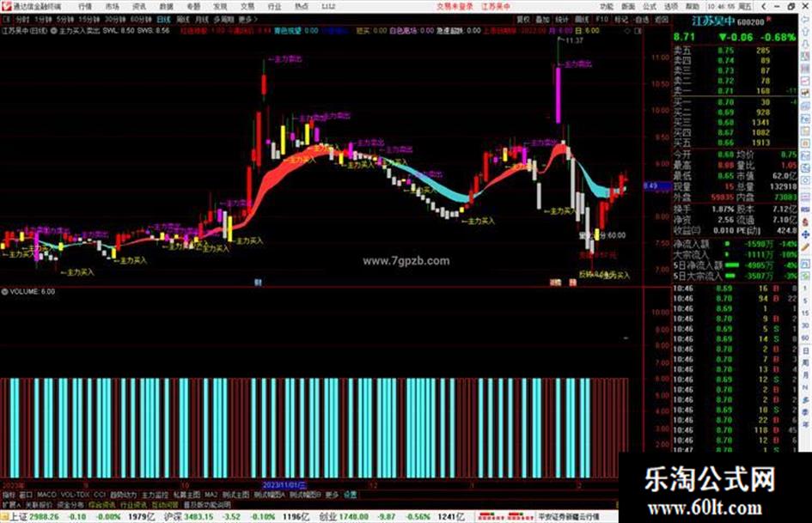This screenshot has width=812, height=523.
Task: Open the 交易 menu
Action: point(247,6)
